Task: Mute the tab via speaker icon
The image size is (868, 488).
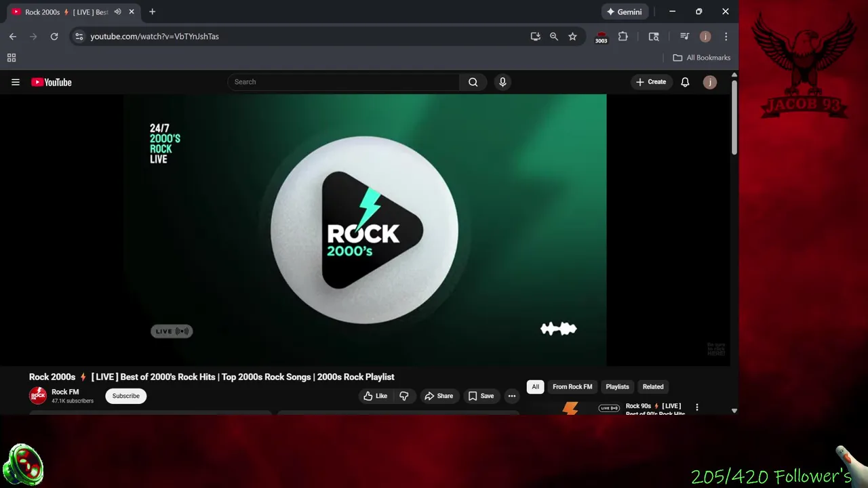Action: pos(118,12)
